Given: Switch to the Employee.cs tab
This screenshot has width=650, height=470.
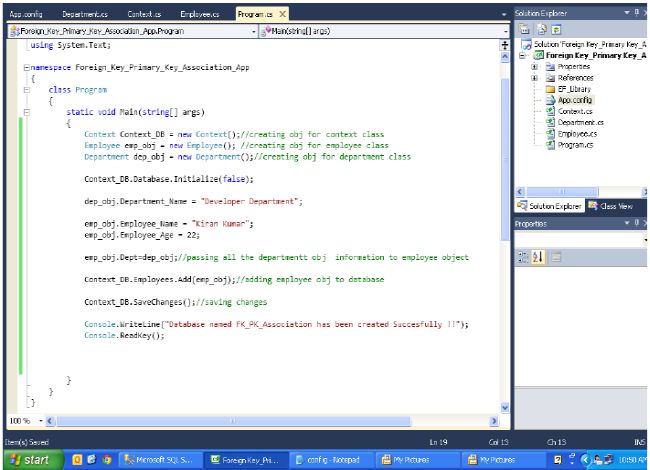Looking at the screenshot, I should 200,14.
